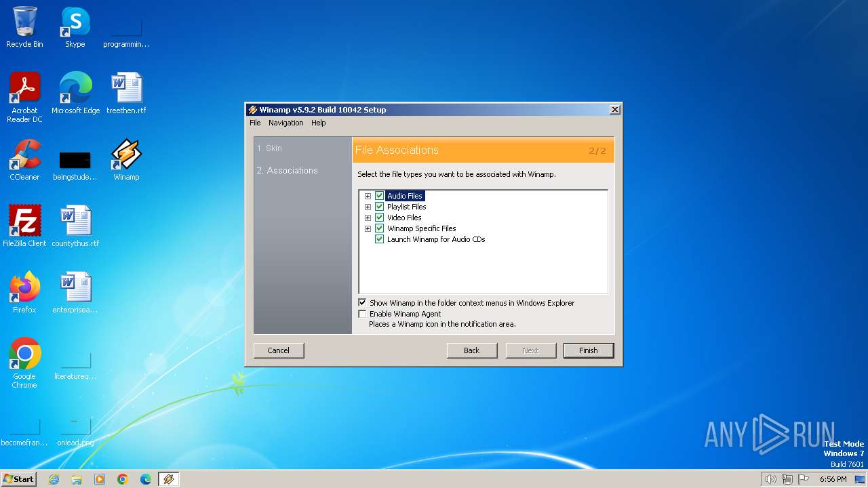
Task: Select the Audio Files label
Action: tap(405, 196)
